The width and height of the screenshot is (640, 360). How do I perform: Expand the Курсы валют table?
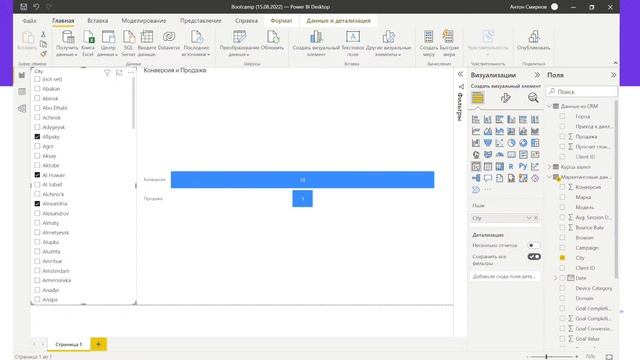(549, 167)
